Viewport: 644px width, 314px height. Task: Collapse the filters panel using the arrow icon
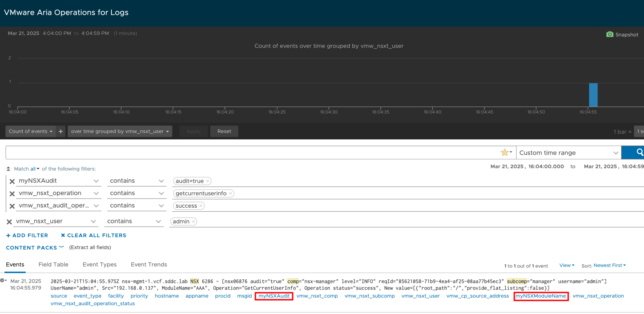(x=8, y=168)
